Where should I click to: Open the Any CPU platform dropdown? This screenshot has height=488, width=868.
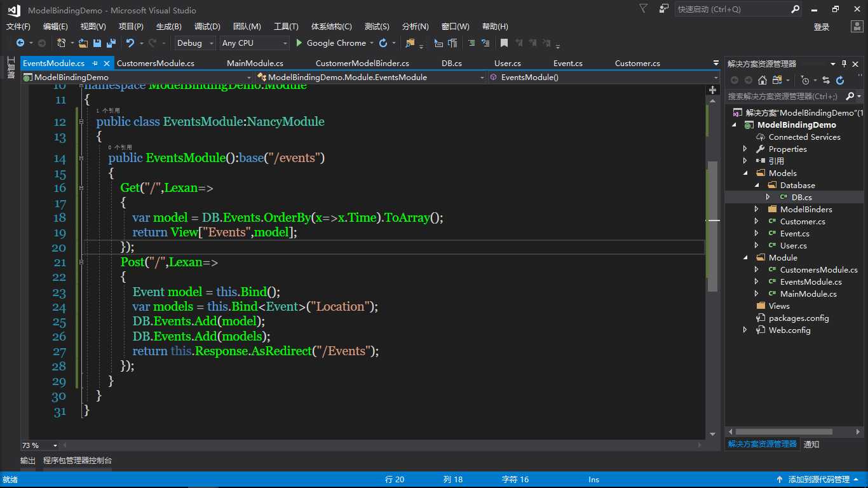254,43
